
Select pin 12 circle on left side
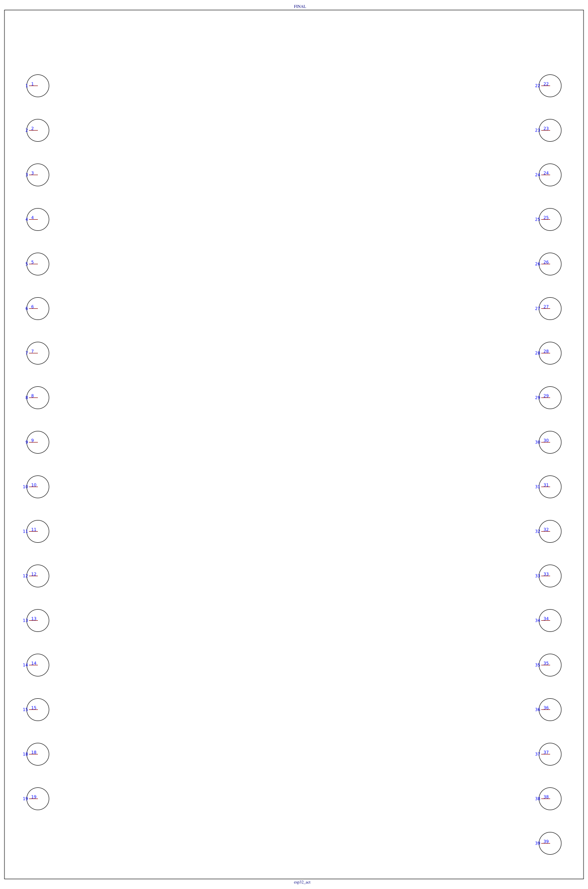tap(38, 576)
